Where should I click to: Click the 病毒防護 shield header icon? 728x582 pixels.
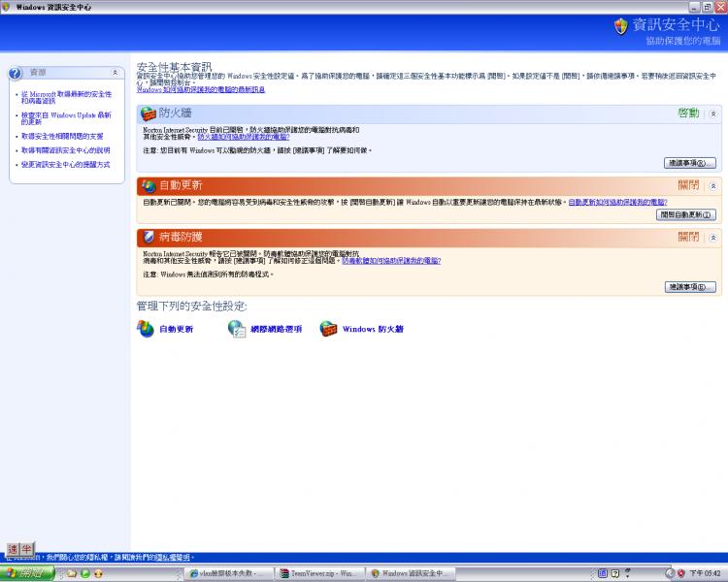[x=149, y=237]
